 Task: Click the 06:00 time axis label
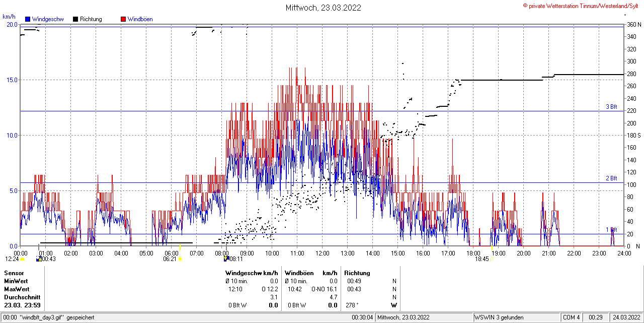pos(172,253)
